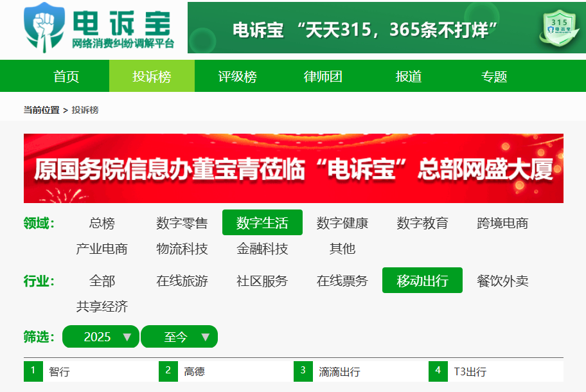Click the green rank badge numbered 3
This screenshot has width=586, height=392.
coord(303,371)
